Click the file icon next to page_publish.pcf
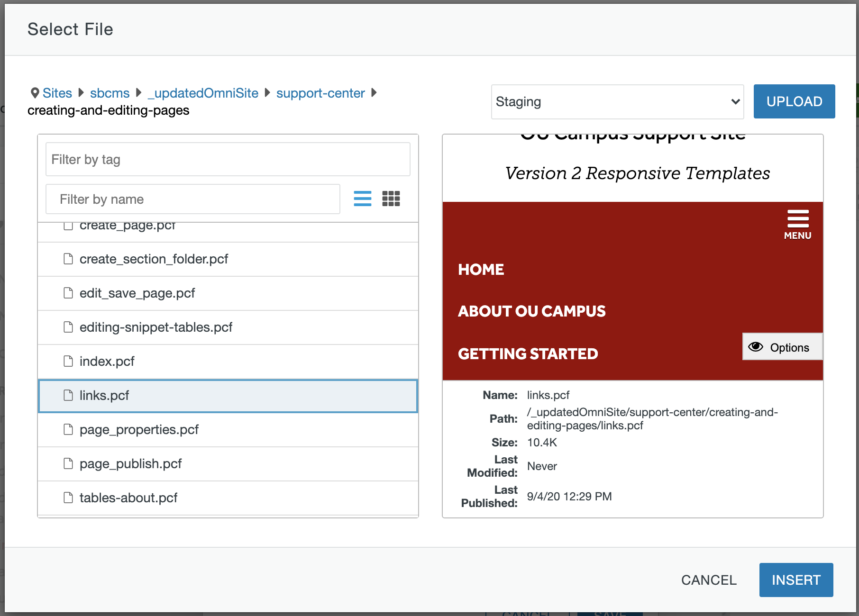Viewport: 859px width, 616px height. tap(68, 463)
